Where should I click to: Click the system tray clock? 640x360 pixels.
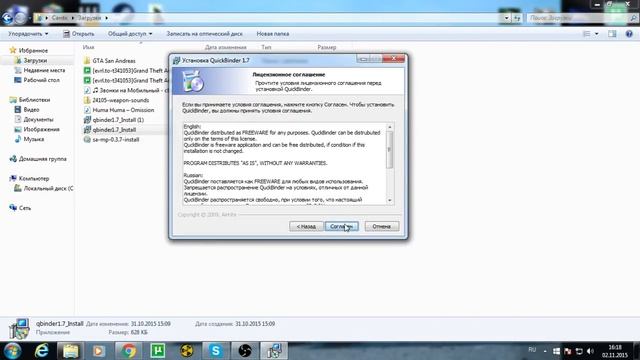point(615,351)
